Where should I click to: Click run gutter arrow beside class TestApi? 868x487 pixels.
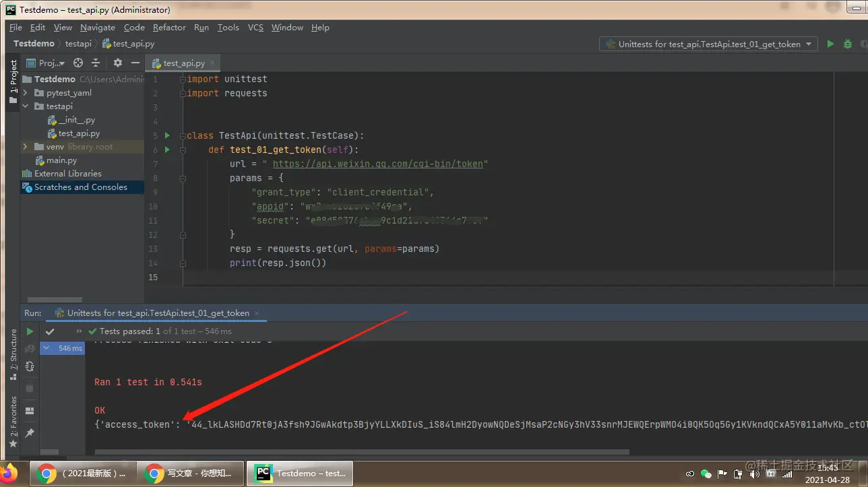point(167,135)
